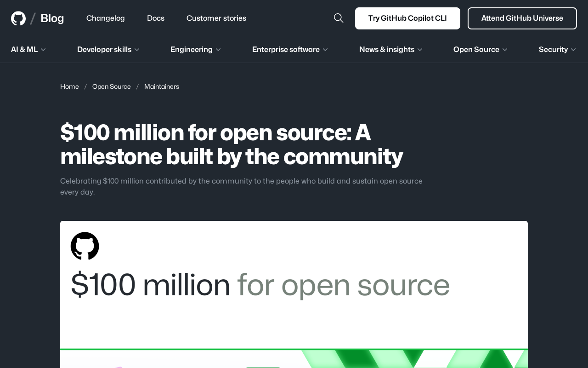The width and height of the screenshot is (588, 368).
Task: Open the search magnifier icon
Action: (339, 18)
